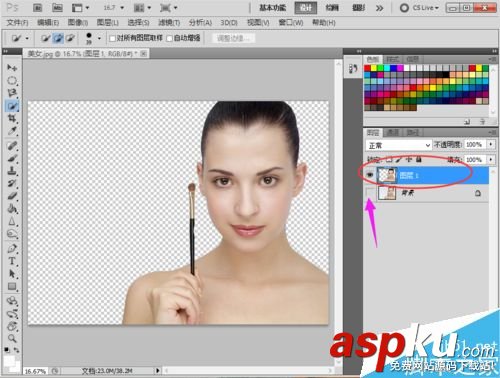This screenshot has width=500, height=378.
Task: Open Mini Bridge via Mb icon
Action: click(57, 8)
